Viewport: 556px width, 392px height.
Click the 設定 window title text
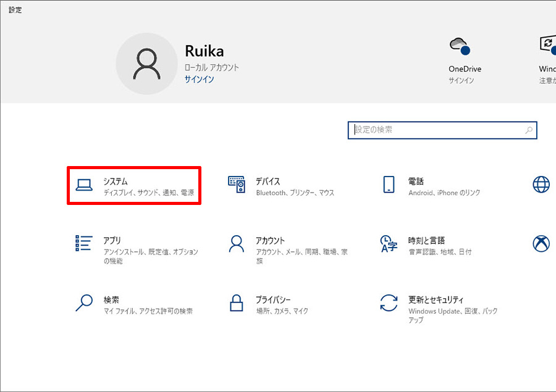click(15, 10)
